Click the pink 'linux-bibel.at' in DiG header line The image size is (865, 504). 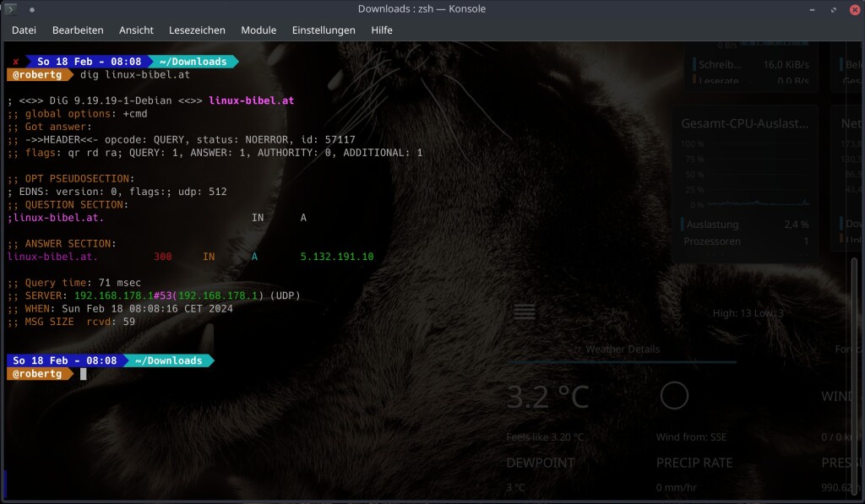click(252, 100)
